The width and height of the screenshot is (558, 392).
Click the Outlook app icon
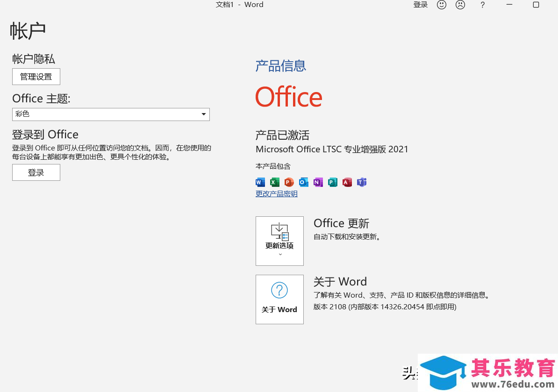[304, 183]
